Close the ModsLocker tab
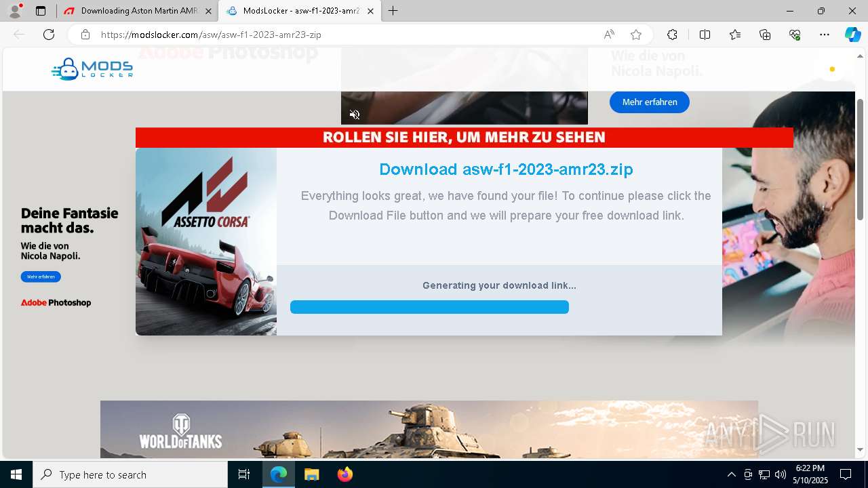 (x=370, y=11)
